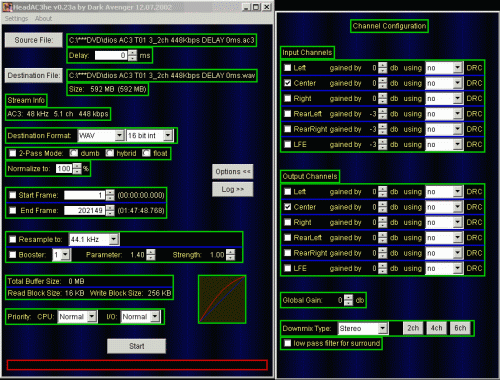Enable the Input Channels Right checkbox
This screenshot has width=500, height=380.
point(288,98)
